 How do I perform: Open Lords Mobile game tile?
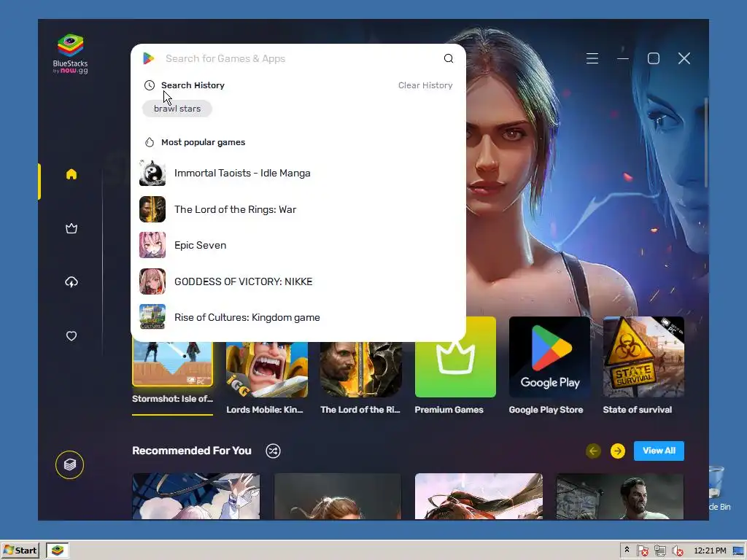pos(267,376)
